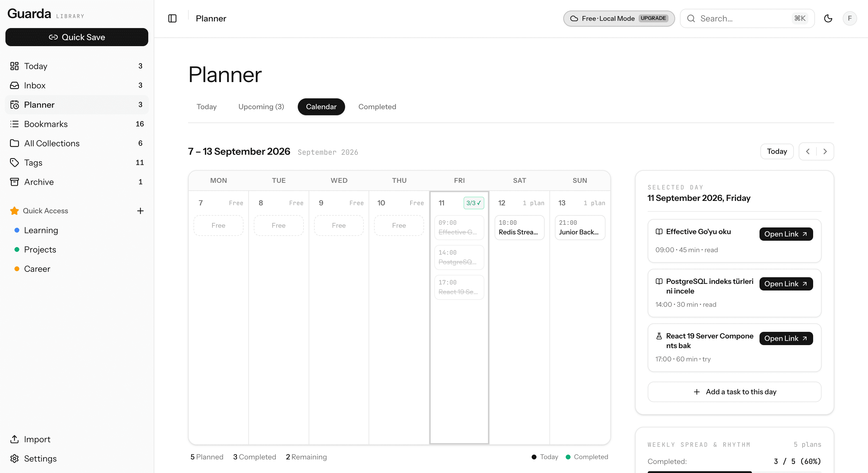Go to next week chevron
The image size is (868, 473).
click(x=825, y=151)
